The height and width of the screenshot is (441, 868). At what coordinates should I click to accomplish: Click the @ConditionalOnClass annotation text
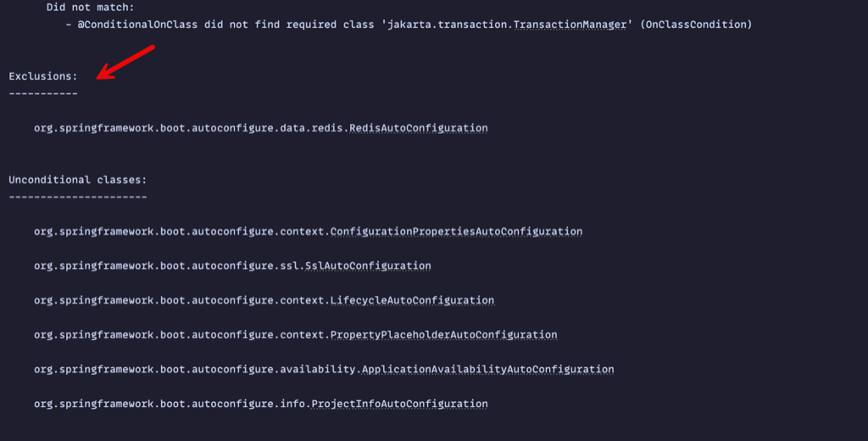(x=137, y=25)
